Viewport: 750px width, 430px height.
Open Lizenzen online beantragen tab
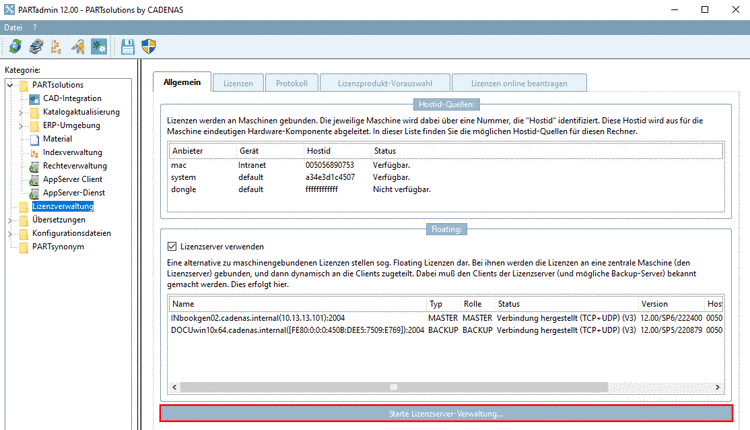point(519,83)
